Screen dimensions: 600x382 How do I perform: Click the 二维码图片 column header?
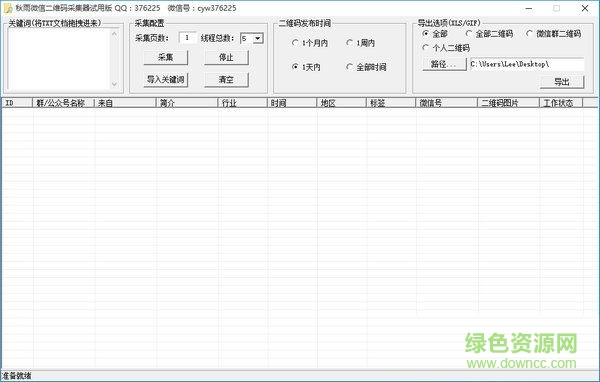click(x=509, y=103)
